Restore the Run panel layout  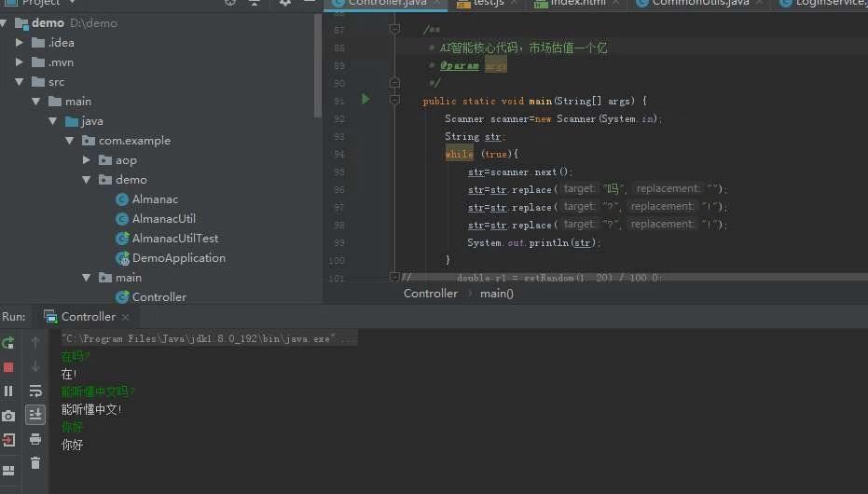click(x=8, y=470)
